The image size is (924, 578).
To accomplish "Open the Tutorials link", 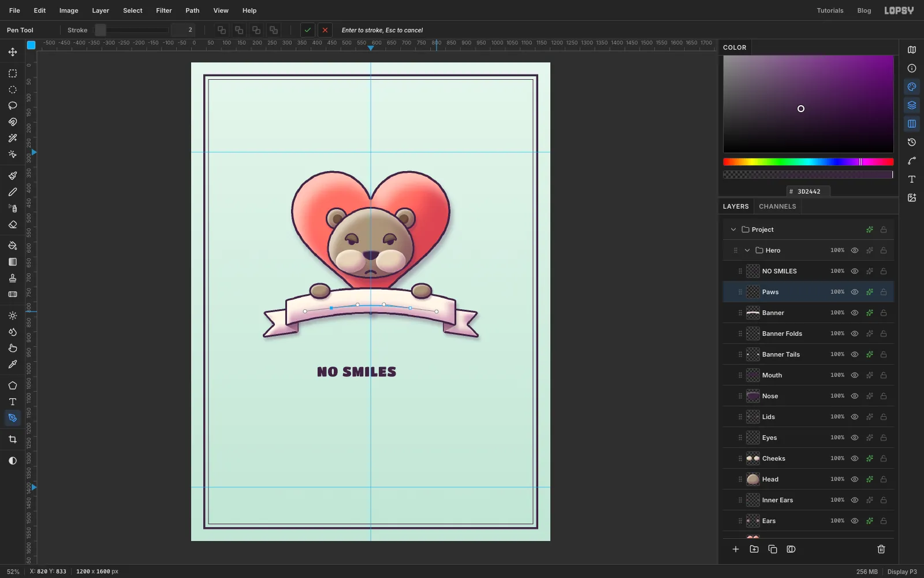I will coord(830,10).
